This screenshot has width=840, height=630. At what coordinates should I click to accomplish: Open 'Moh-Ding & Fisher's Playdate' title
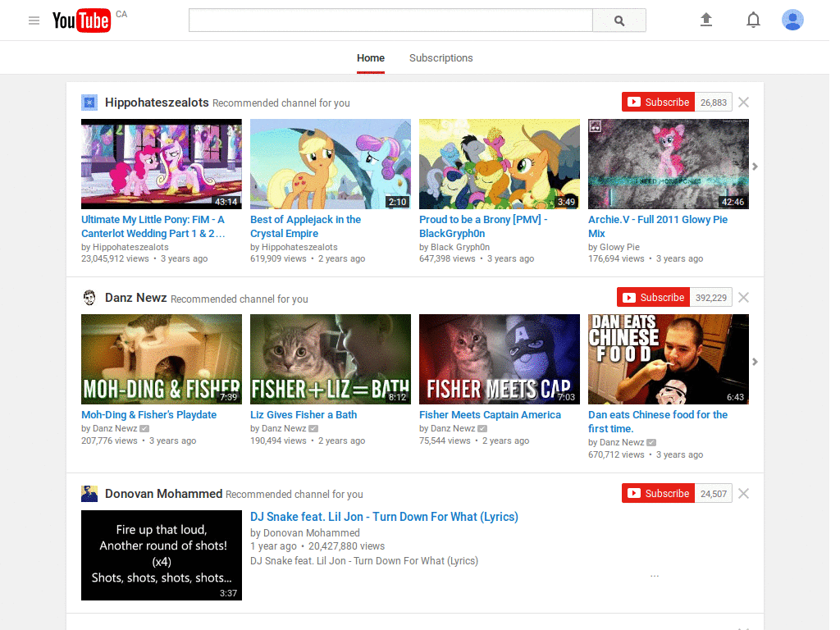click(149, 414)
